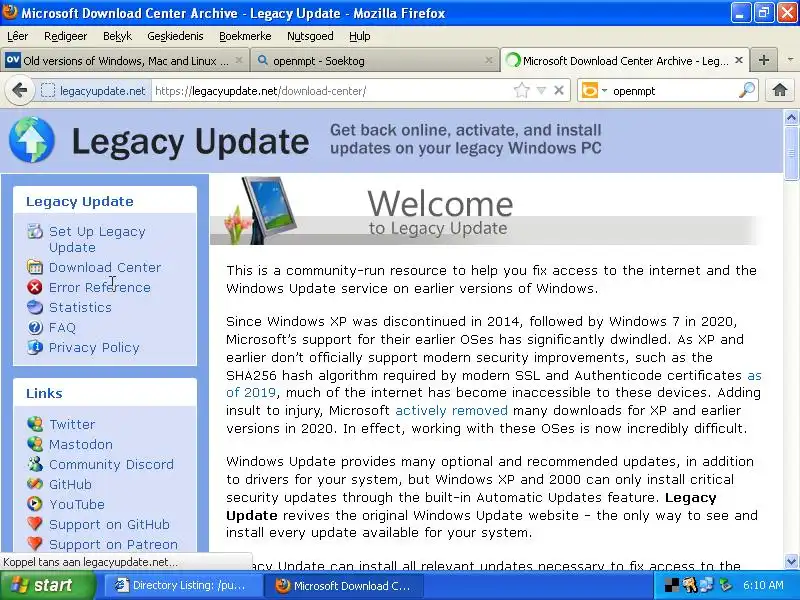Click the GitHub sidebar icon

coord(35,484)
